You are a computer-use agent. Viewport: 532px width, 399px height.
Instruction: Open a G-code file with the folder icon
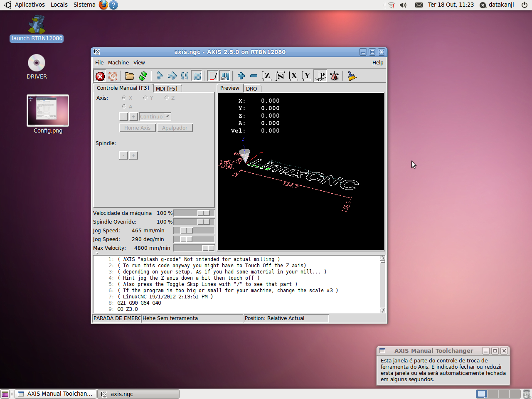[x=130, y=76]
